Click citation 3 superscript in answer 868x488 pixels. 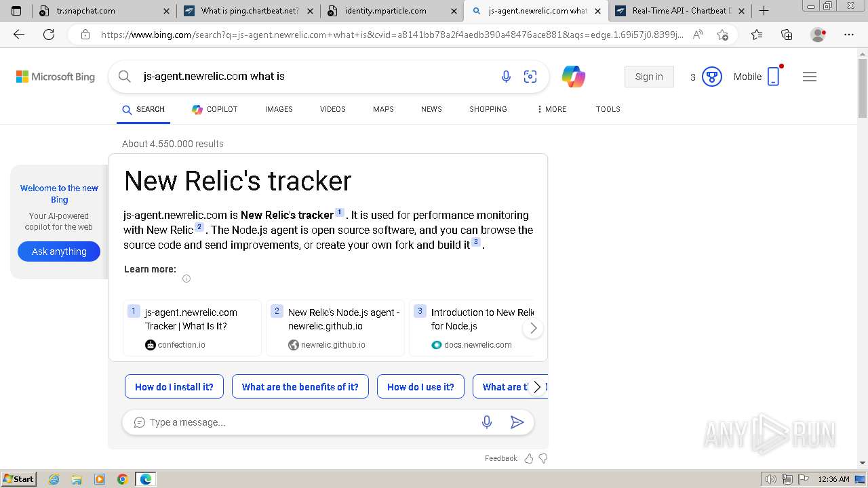tap(476, 242)
